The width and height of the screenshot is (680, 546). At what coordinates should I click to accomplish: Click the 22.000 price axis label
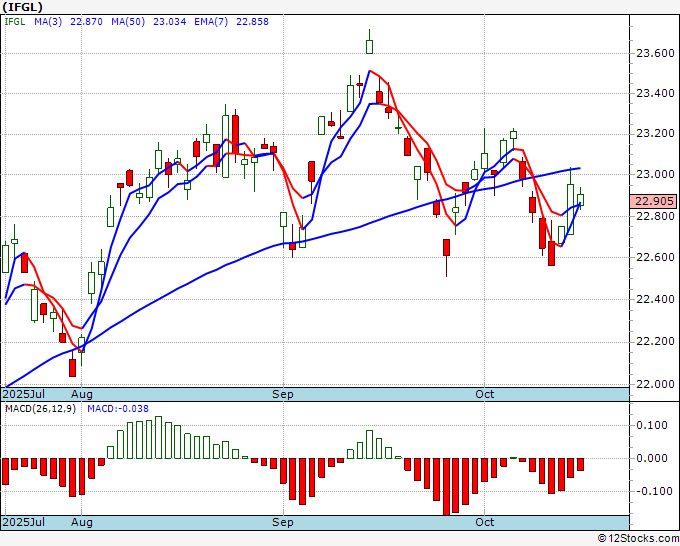(x=655, y=384)
